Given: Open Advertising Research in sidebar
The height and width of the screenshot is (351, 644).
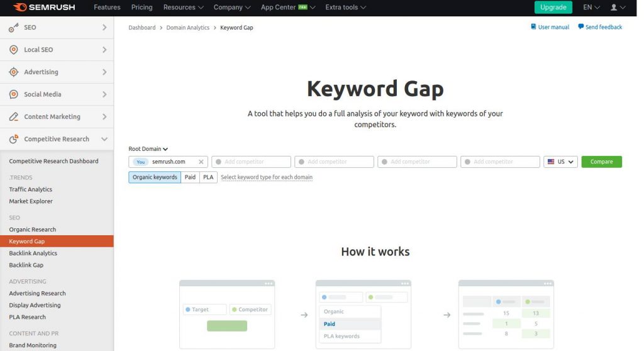Looking at the screenshot, I should pyautogui.click(x=37, y=294).
